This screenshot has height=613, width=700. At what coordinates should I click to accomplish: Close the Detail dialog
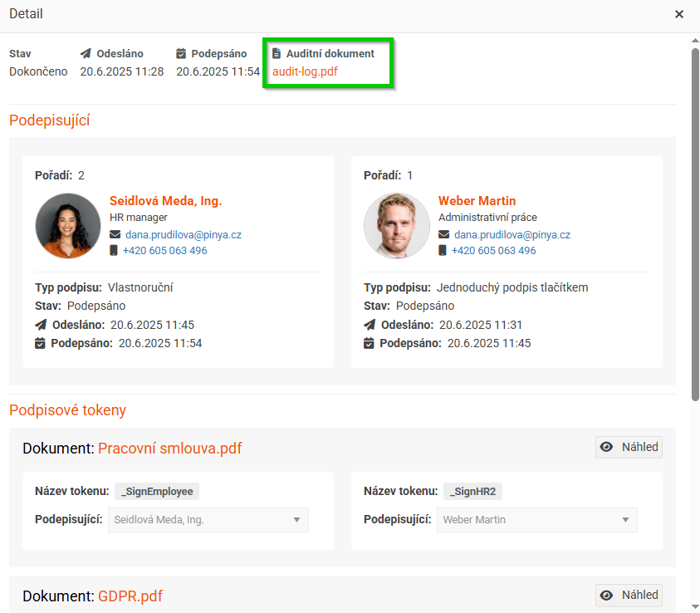[679, 14]
